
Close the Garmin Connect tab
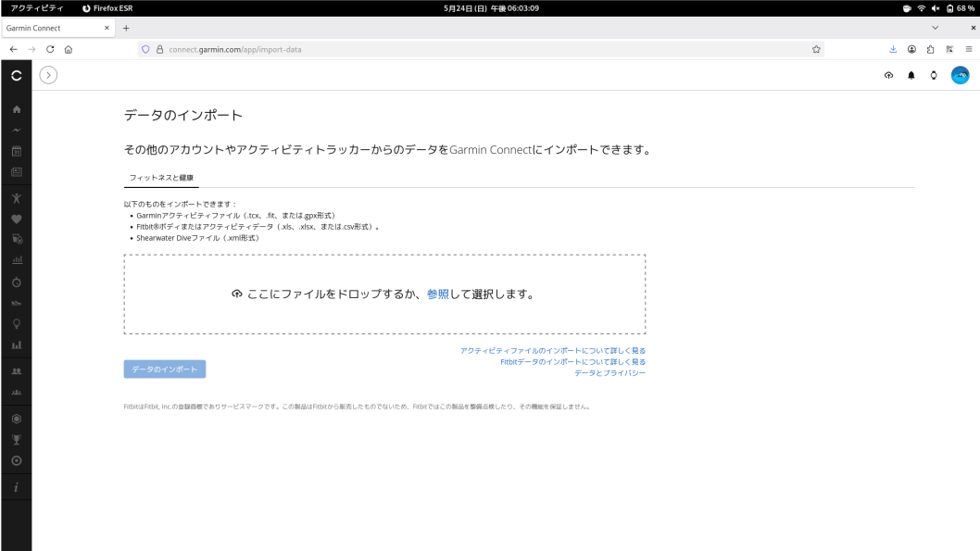[x=107, y=28]
